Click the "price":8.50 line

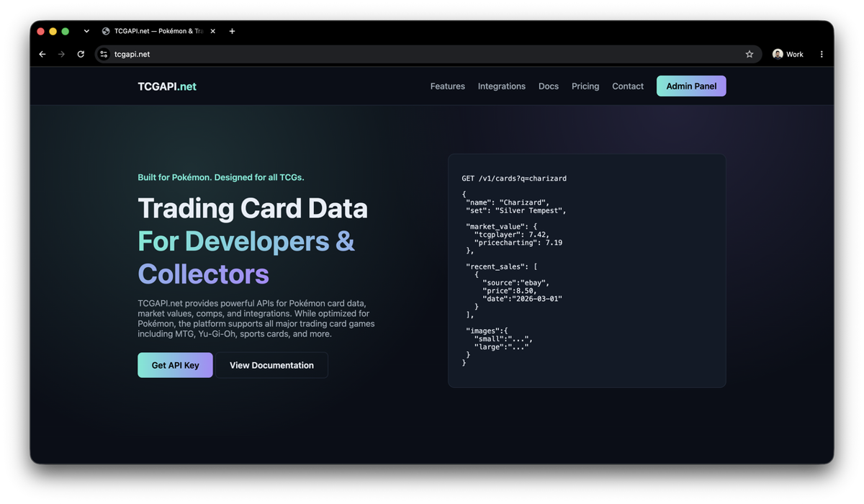click(510, 291)
